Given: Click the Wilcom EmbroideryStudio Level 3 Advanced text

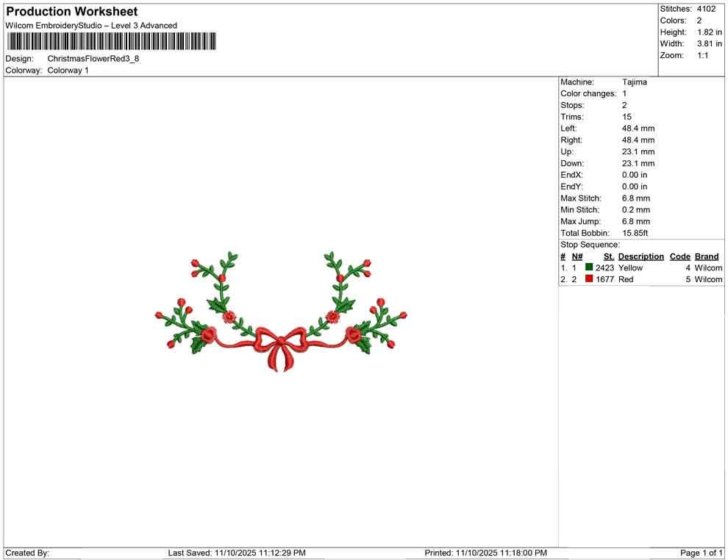Looking at the screenshot, I should [x=91, y=25].
